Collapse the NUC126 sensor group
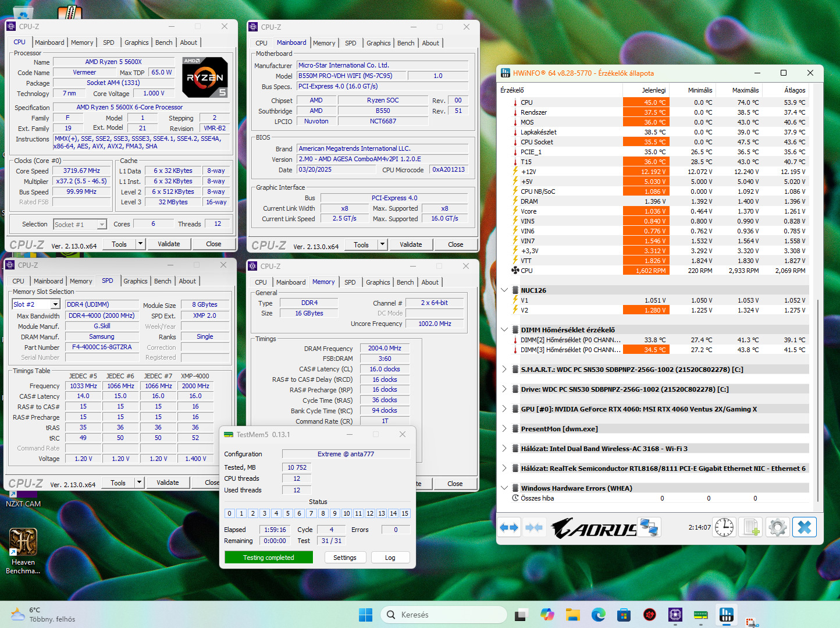Viewport: 840px width, 628px height. coord(504,290)
